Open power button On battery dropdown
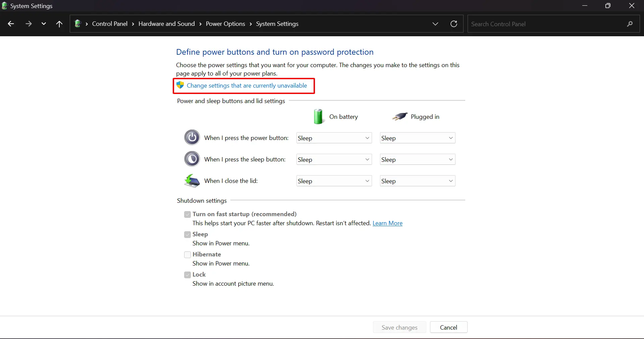The width and height of the screenshot is (644, 339). tap(334, 138)
